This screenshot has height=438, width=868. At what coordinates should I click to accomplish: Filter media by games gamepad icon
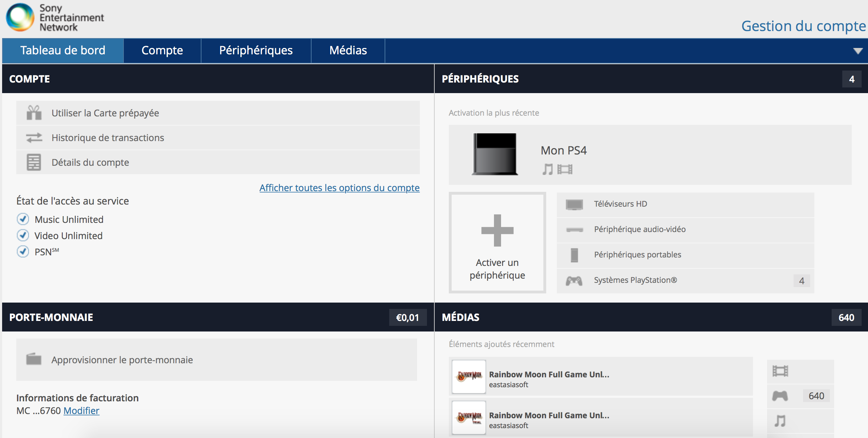[780, 396]
